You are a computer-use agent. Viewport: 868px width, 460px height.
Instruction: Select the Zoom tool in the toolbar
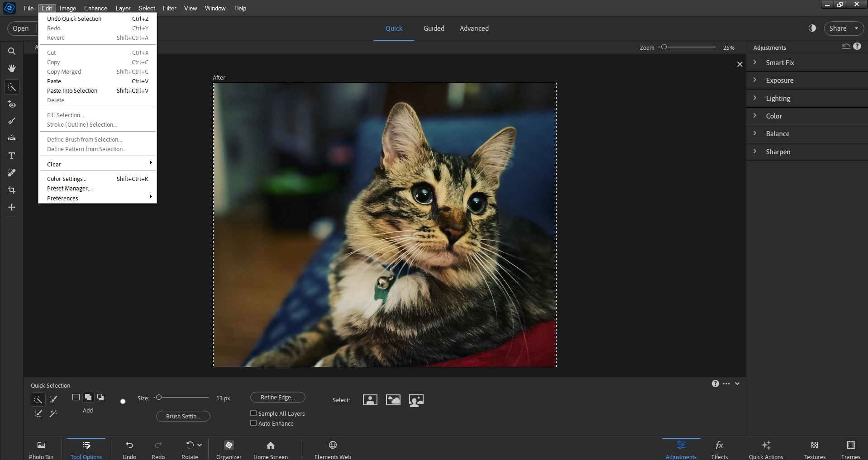coord(12,51)
